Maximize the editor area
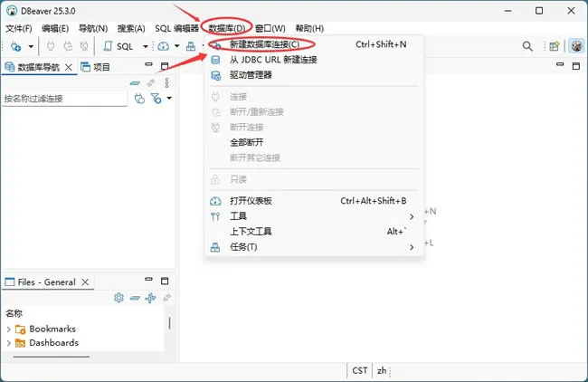This screenshot has height=382, width=588. tap(576, 66)
